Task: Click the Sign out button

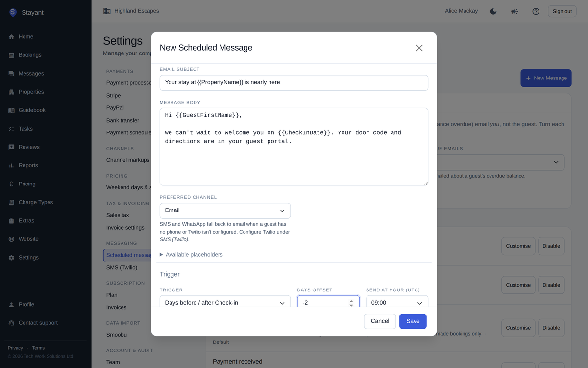Action: pos(562,11)
